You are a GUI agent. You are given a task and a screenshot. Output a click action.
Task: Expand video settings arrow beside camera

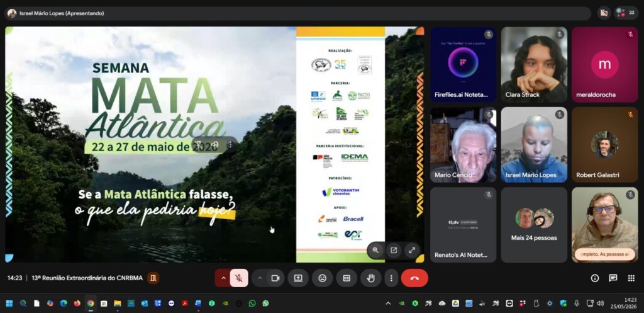(260, 278)
